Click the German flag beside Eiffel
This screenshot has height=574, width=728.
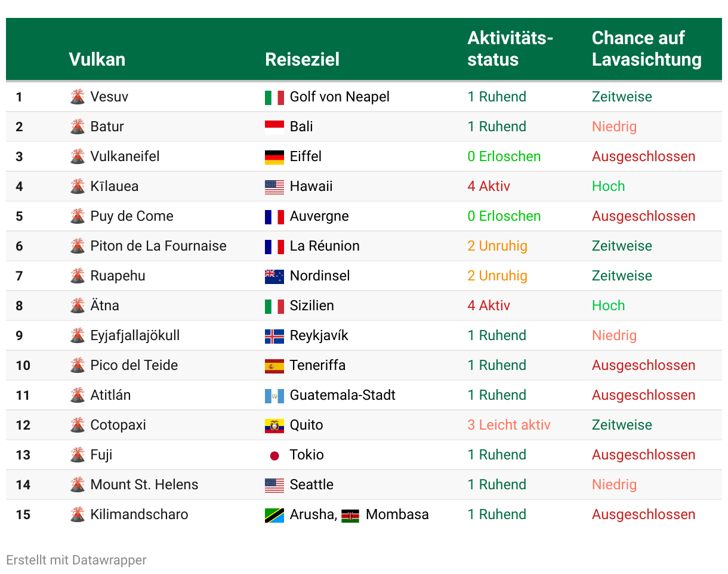click(x=274, y=157)
